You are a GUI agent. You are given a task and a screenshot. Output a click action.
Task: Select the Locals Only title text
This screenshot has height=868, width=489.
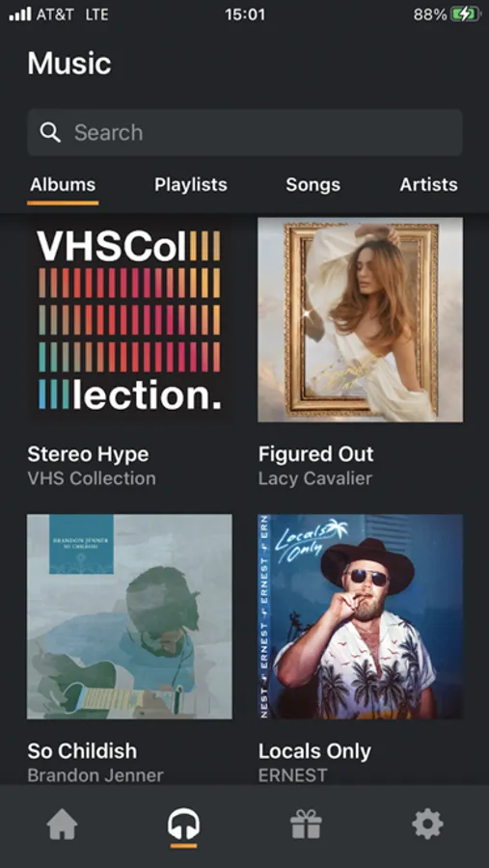[314, 751]
